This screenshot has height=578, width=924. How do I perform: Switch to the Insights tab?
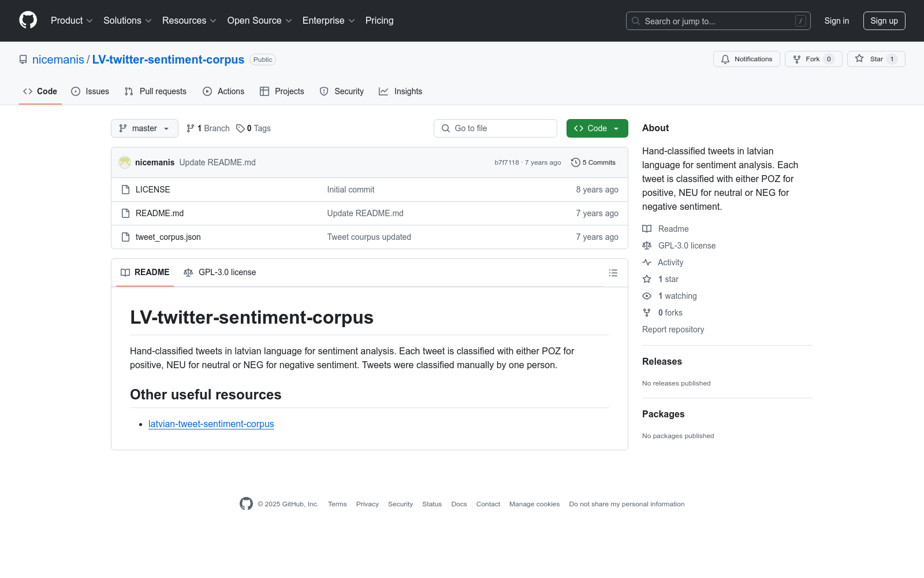pyautogui.click(x=400, y=91)
